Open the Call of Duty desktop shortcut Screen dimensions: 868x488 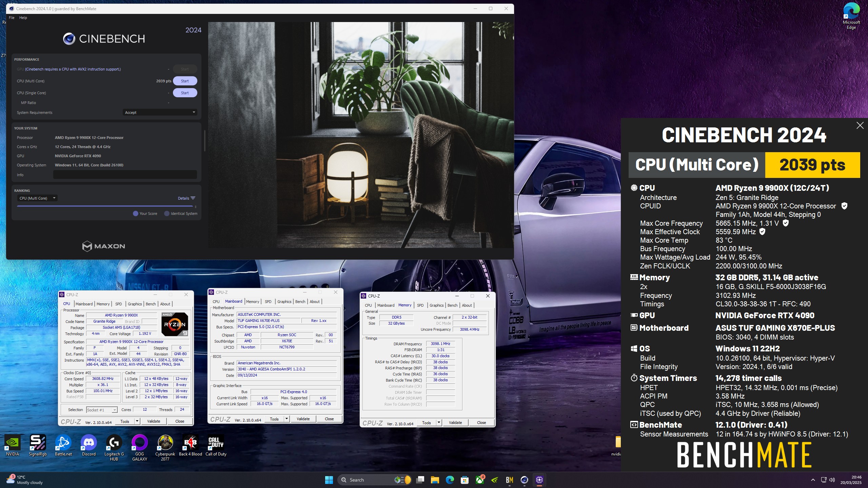(x=216, y=445)
